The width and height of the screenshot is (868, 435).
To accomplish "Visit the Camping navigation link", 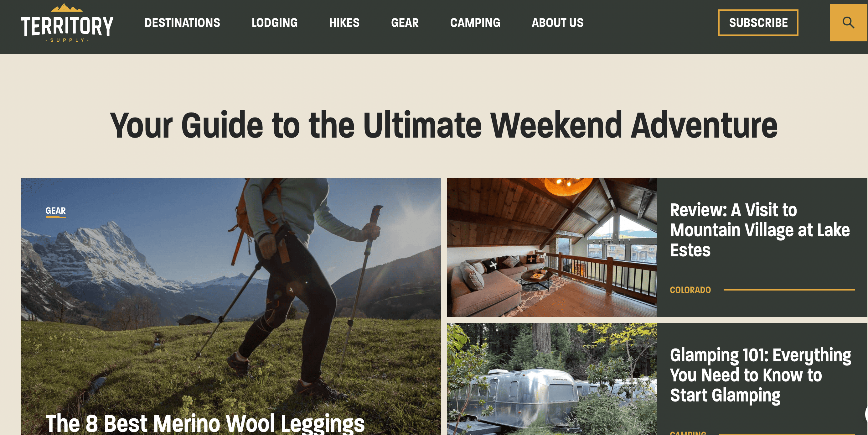I will coord(475,23).
